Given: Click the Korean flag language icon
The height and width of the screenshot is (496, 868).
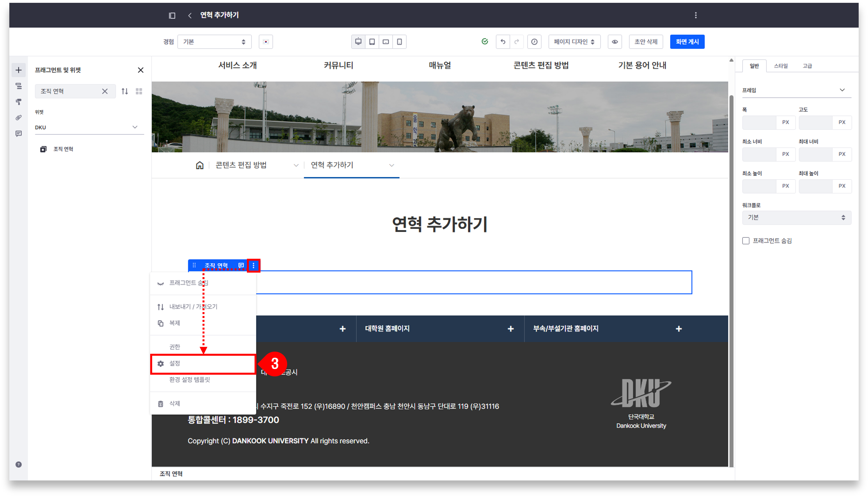Looking at the screenshot, I should click(266, 42).
